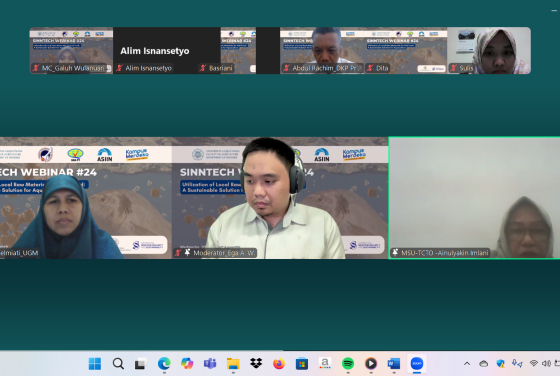The width and height of the screenshot is (560, 376).
Task: Open Spotify from the taskbar
Action: 348,364
